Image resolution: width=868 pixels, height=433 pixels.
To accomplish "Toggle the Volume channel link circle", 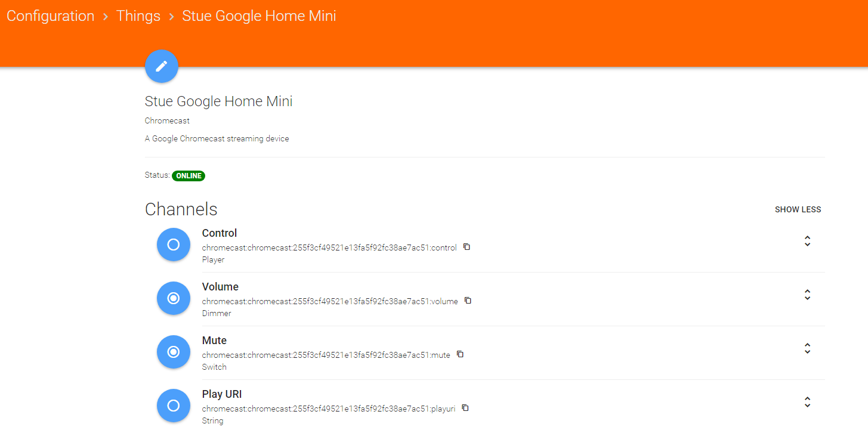I will 174,298.
